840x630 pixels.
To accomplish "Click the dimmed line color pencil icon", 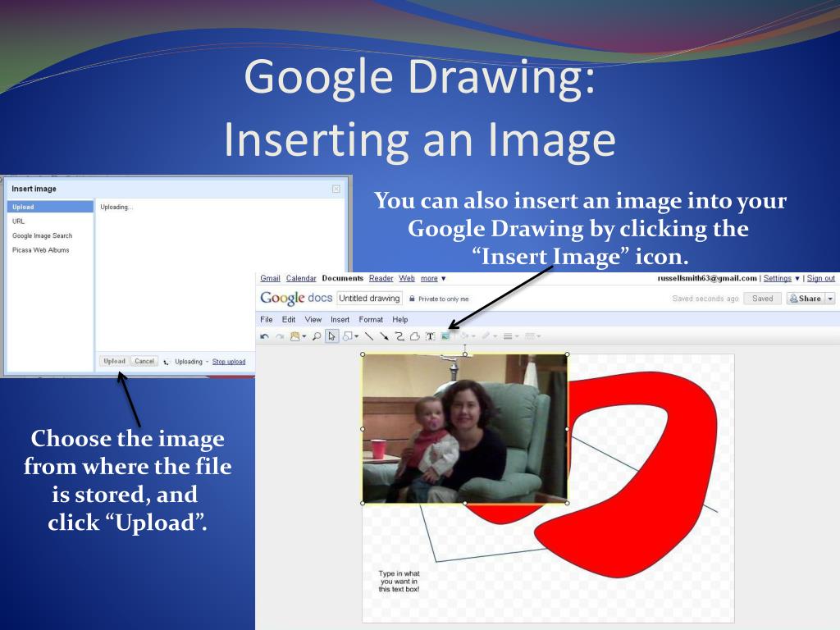I will pyautogui.click(x=486, y=336).
